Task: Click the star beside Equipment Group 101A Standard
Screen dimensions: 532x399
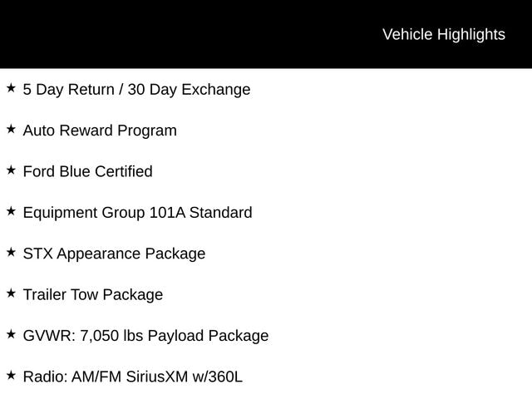Action: [x=11, y=211]
